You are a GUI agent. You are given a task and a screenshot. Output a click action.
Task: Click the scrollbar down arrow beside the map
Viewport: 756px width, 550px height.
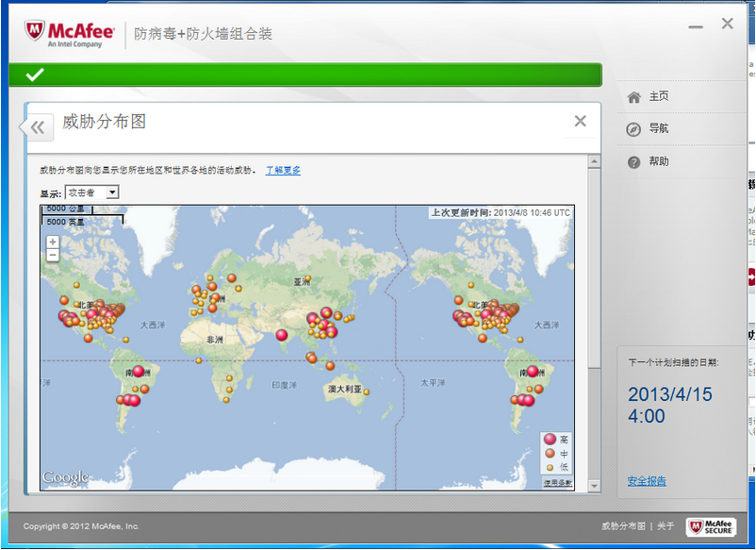(x=594, y=486)
